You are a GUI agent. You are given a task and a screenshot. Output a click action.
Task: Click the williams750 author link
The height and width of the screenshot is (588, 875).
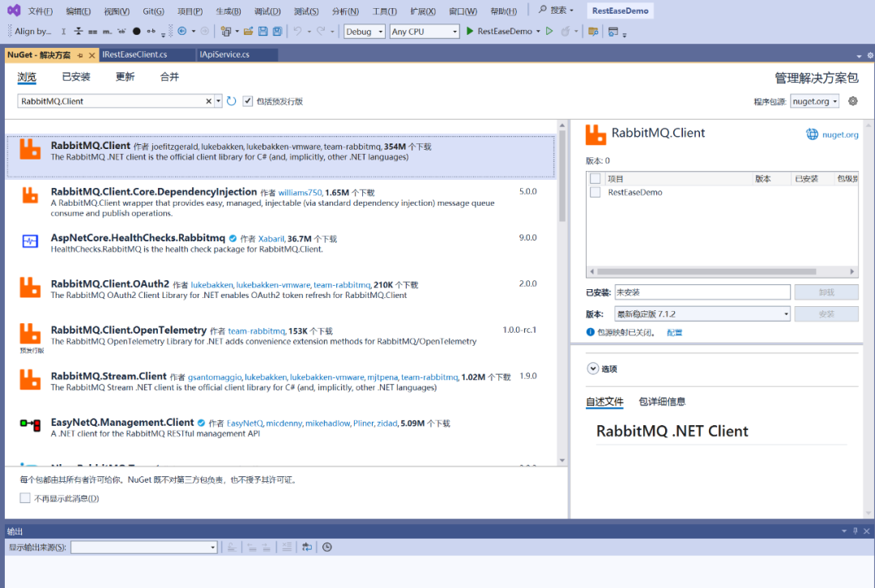coord(300,193)
